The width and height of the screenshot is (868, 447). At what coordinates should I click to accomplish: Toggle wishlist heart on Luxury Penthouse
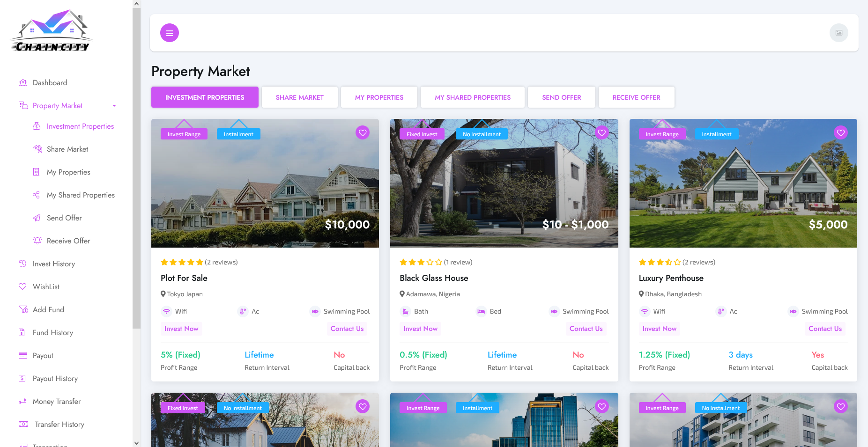[x=841, y=133]
